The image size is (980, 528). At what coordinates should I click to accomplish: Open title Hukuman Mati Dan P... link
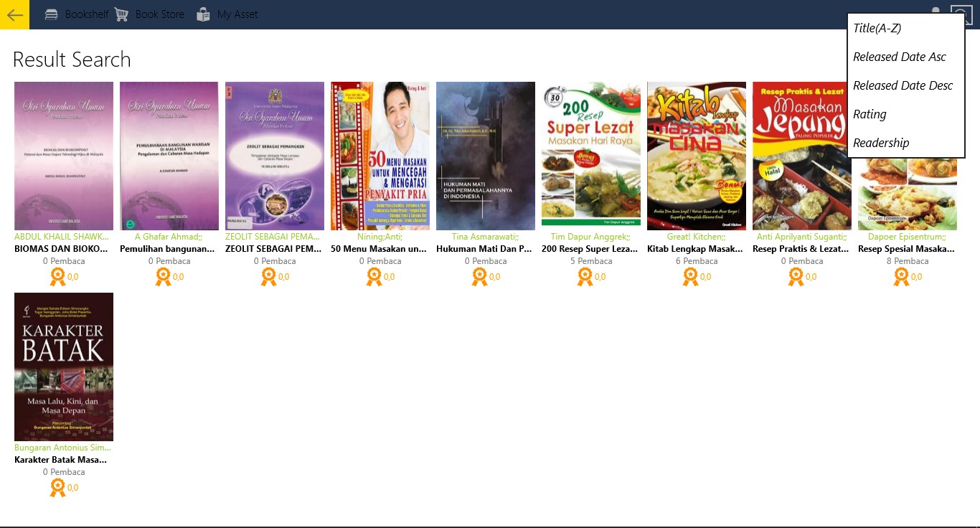tap(486, 249)
